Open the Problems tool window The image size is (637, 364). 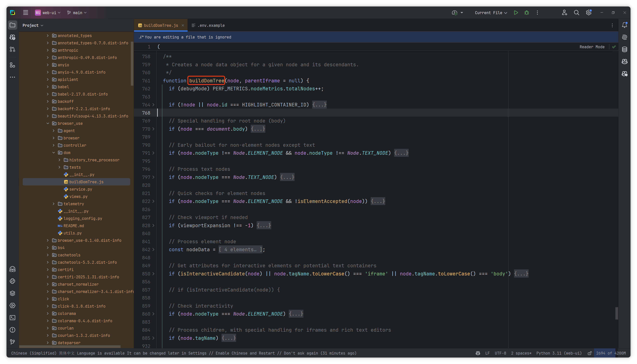pos(13,330)
